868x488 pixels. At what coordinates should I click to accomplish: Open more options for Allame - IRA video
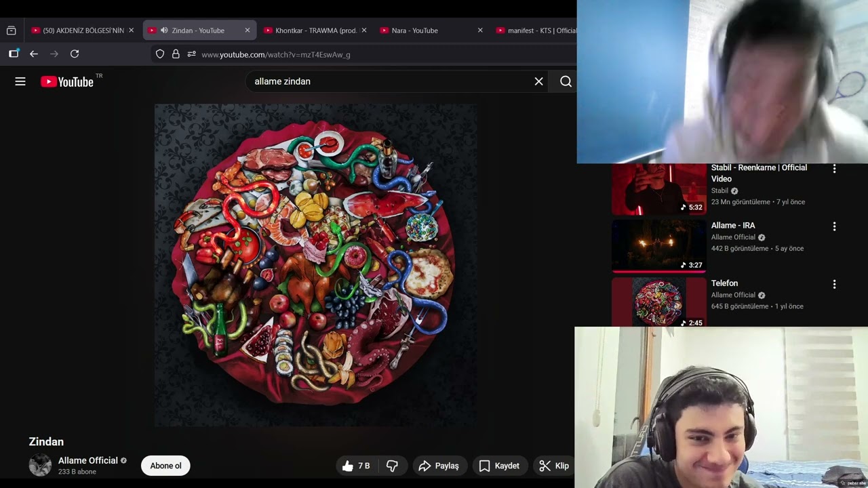click(x=834, y=226)
